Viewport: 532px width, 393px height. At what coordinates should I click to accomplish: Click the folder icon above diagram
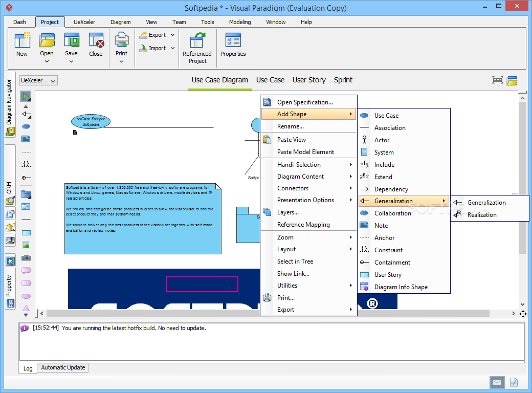(x=512, y=80)
